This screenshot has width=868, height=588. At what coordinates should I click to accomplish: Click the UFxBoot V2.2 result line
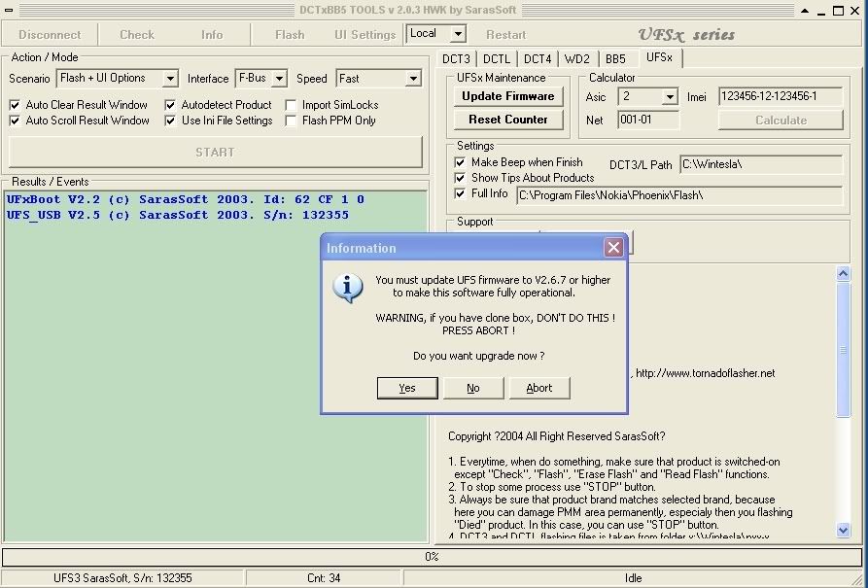pos(185,199)
